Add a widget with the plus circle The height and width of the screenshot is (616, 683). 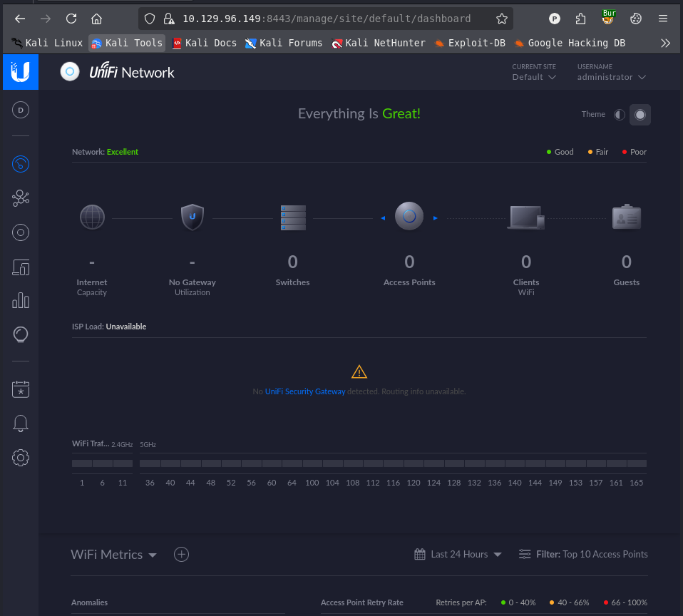click(181, 554)
